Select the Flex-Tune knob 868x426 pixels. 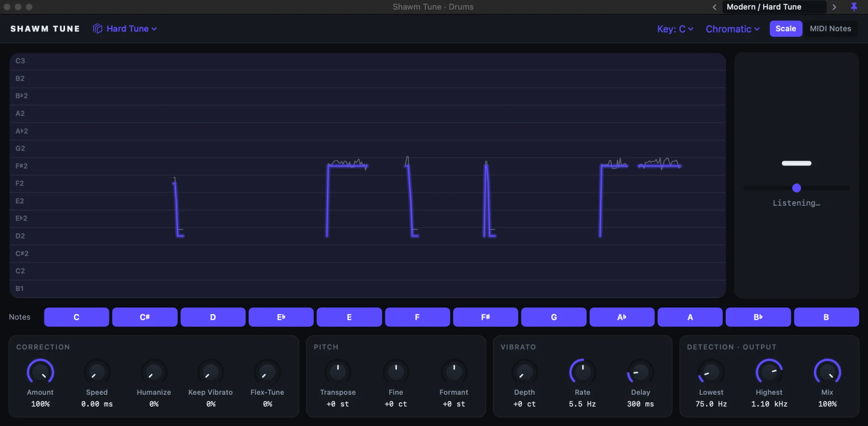click(x=267, y=372)
